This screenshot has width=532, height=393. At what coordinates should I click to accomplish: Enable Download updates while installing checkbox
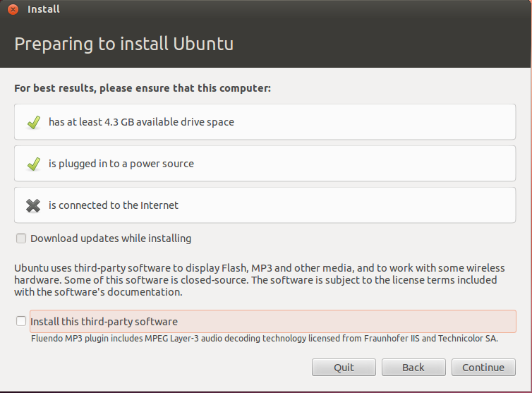click(x=21, y=238)
